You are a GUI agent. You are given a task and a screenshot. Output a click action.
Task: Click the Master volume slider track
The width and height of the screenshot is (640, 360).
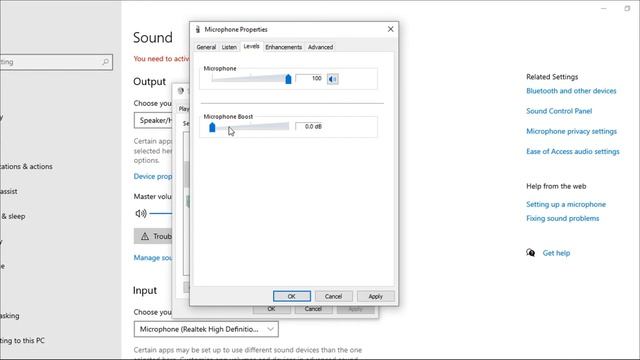[160, 213]
